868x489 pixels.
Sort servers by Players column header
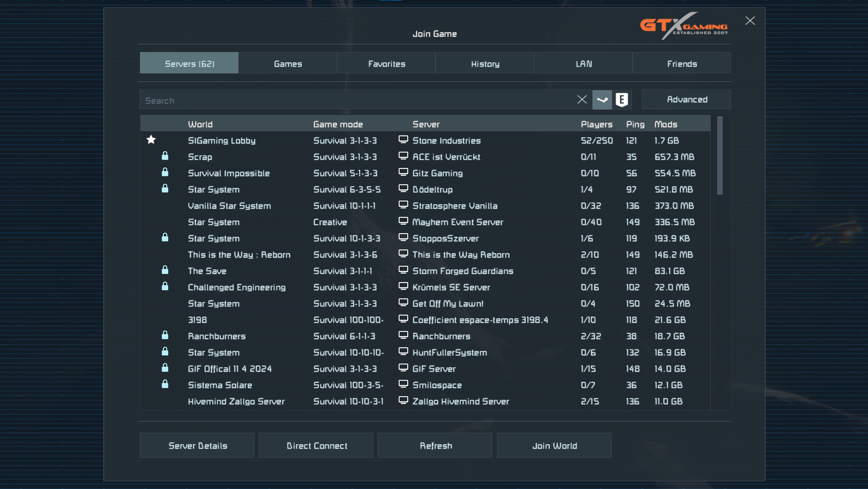[x=597, y=124]
